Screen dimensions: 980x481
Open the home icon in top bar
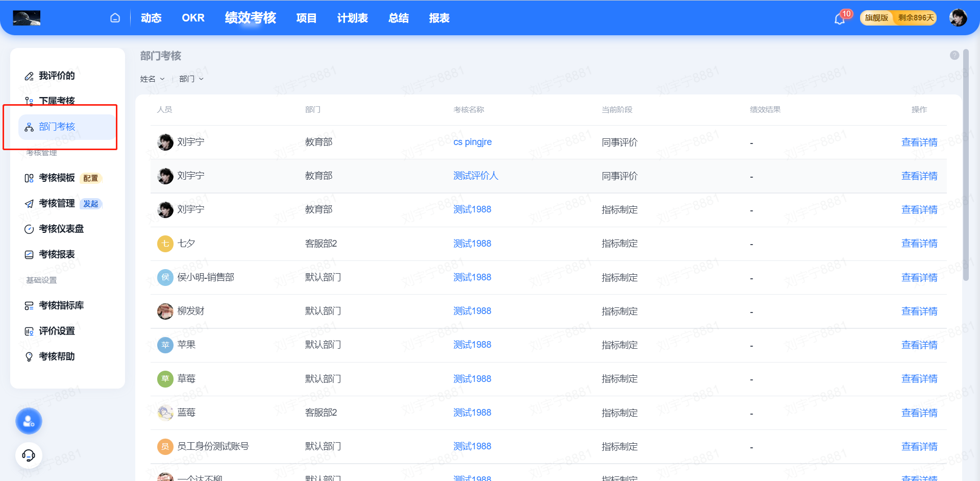click(115, 18)
